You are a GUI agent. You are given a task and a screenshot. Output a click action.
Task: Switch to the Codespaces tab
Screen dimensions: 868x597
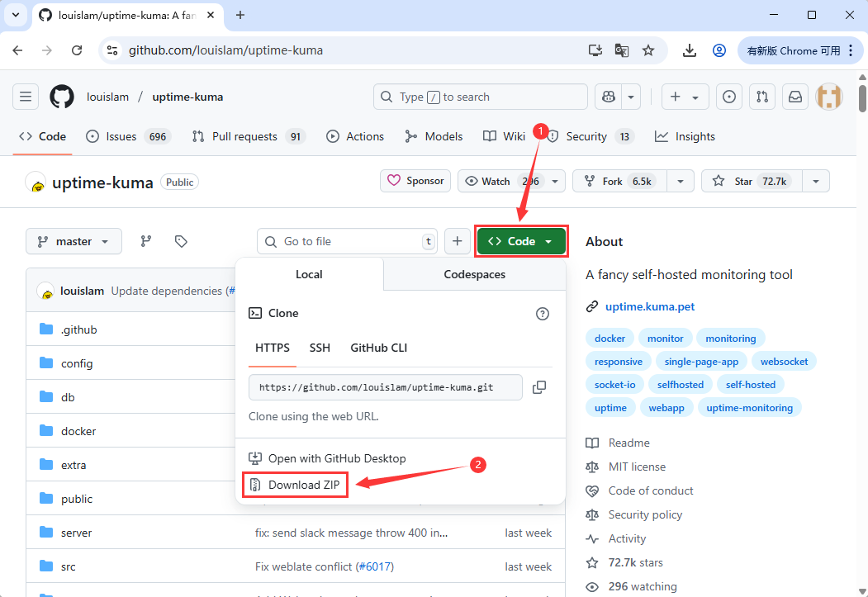pyautogui.click(x=474, y=274)
